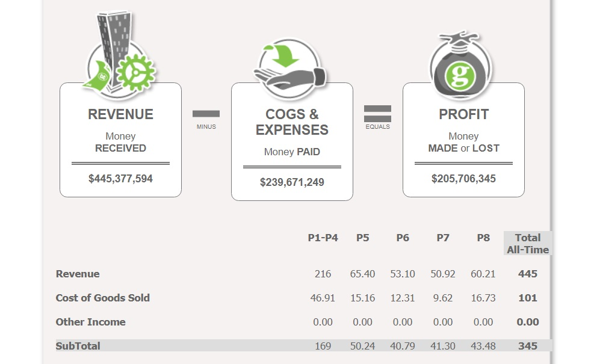Click the total revenue value $445,377,594

coord(120,179)
